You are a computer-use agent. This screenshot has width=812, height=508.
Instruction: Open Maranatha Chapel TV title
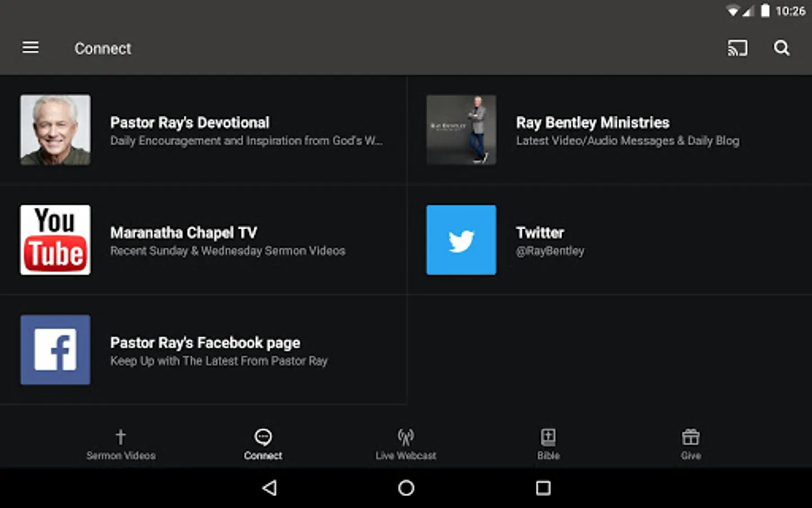(184, 233)
